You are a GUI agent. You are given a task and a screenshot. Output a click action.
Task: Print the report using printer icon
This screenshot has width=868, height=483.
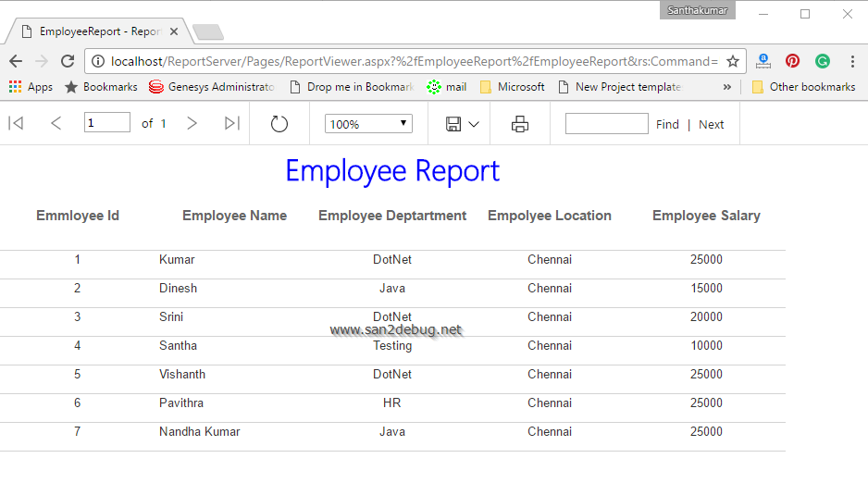coord(520,124)
